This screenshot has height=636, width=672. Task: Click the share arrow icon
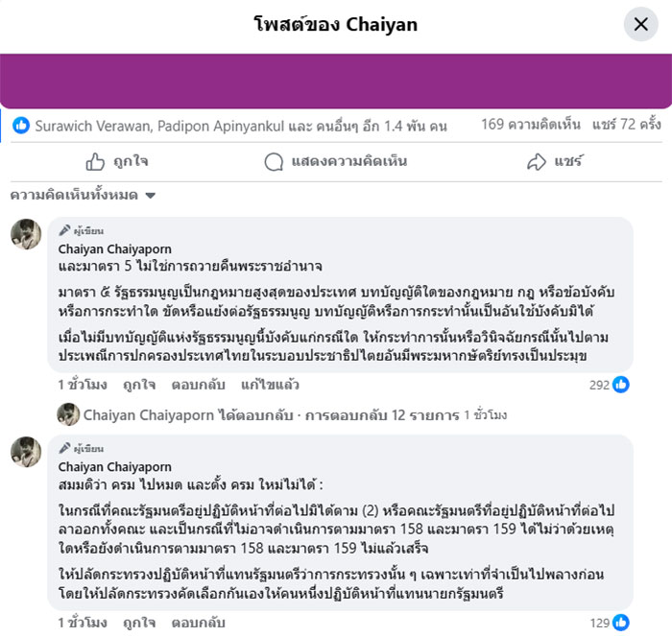tap(537, 162)
